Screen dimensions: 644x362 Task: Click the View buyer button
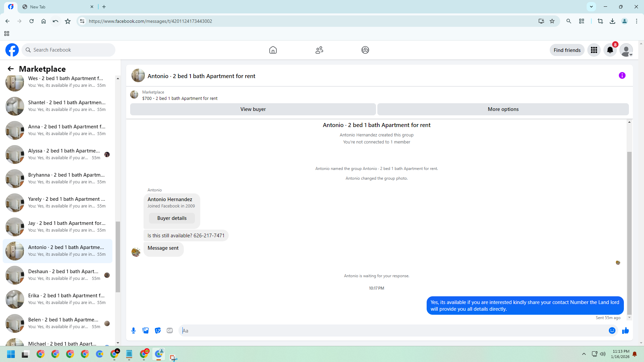253,109
